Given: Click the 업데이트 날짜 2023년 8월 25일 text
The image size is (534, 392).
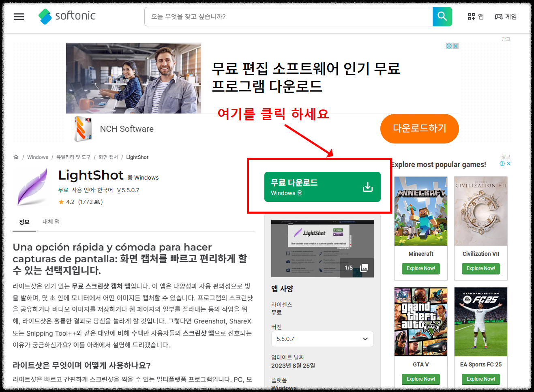Looking at the screenshot, I should (293, 362).
